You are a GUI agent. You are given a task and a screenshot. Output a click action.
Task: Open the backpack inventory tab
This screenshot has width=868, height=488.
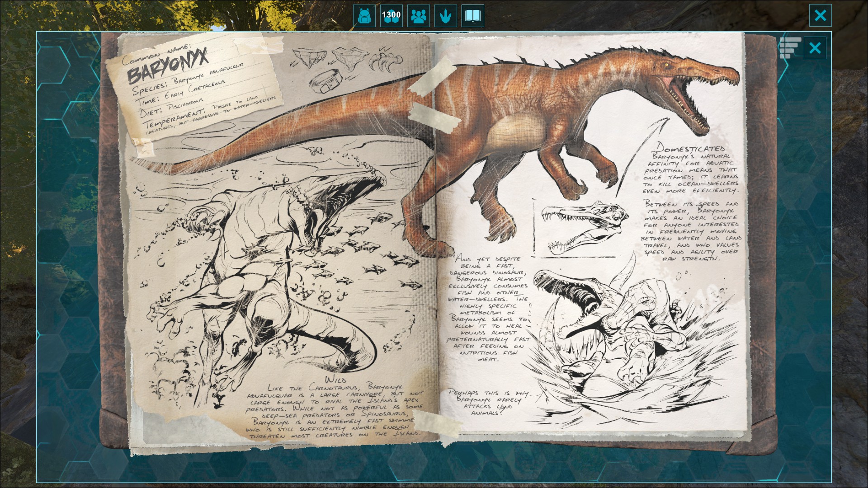click(364, 16)
